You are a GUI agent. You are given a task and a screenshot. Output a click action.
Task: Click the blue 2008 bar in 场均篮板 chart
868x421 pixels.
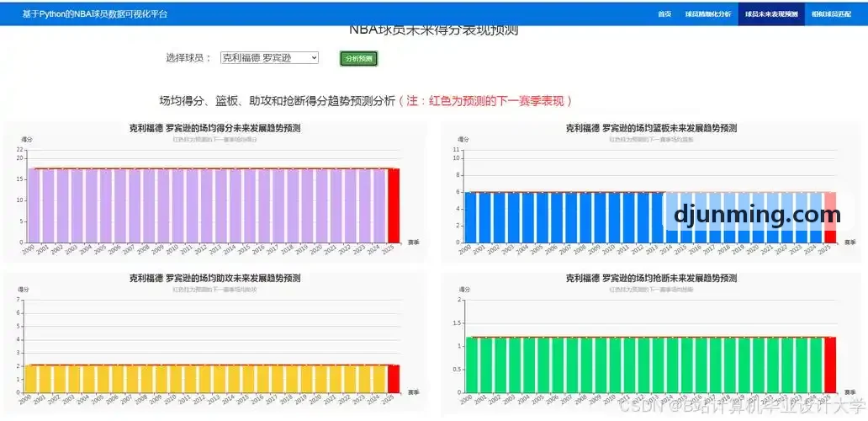[x=585, y=217]
